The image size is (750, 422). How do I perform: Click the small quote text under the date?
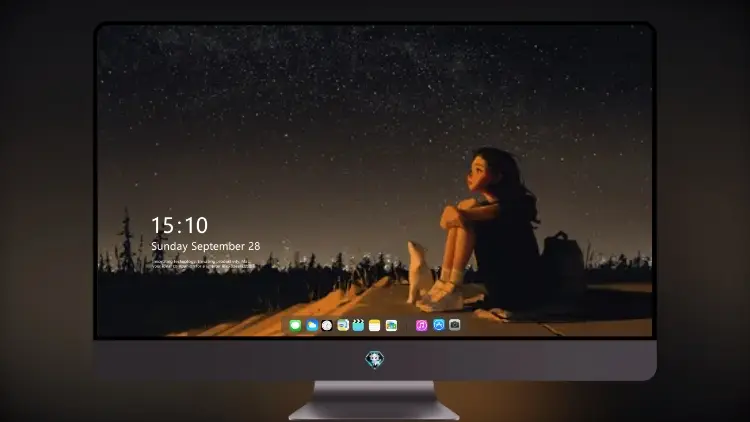(x=202, y=264)
